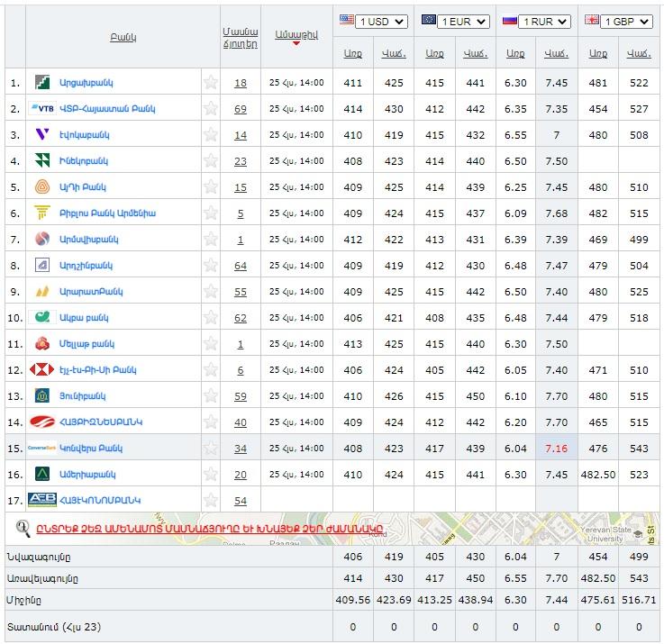The image size is (664, 644).
Task: Open the 1 GBP currency dropdown
Action: tap(628, 21)
